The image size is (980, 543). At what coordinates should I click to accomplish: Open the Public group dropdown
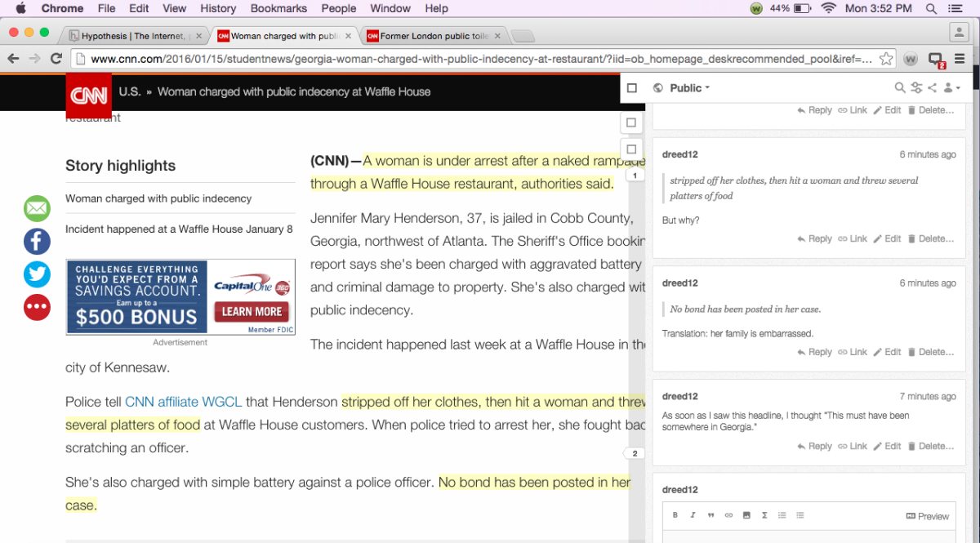tap(689, 88)
